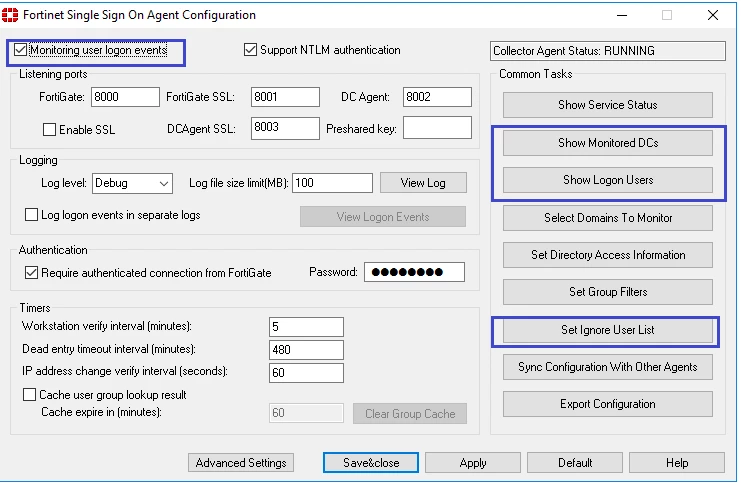This screenshot has height=483, width=741.
Task: Open Show Service Status
Action: (608, 105)
